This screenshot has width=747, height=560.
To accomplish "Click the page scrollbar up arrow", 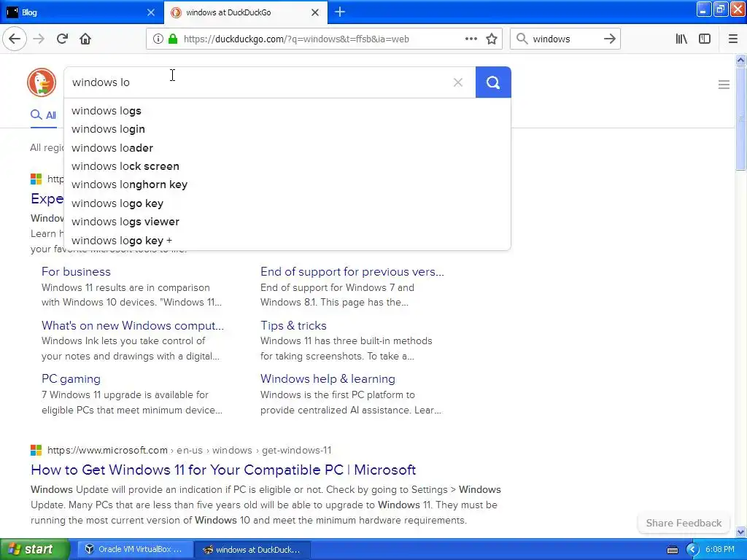I will (x=741, y=60).
